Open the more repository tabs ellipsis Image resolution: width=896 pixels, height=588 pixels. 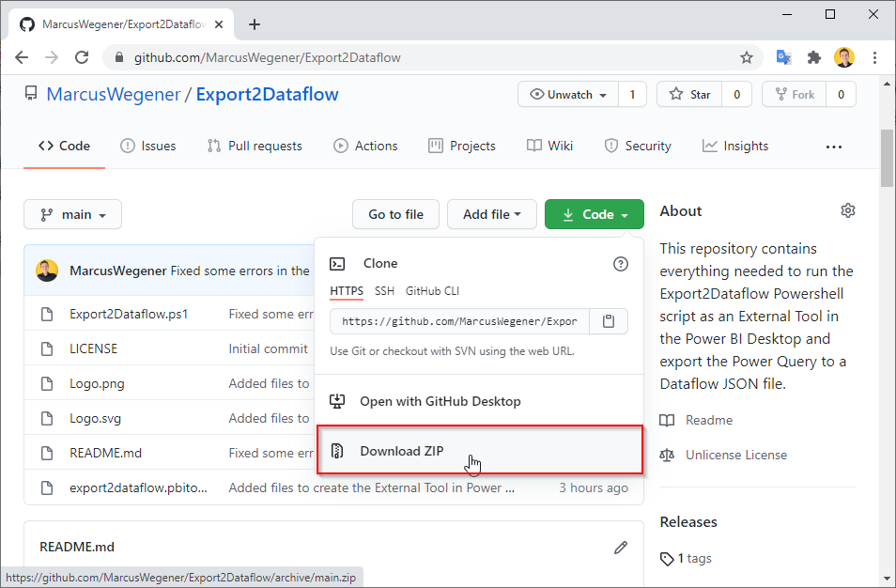click(834, 147)
